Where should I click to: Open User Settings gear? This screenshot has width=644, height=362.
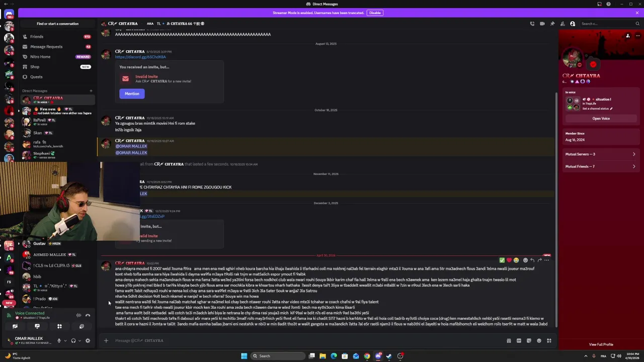[x=88, y=341]
